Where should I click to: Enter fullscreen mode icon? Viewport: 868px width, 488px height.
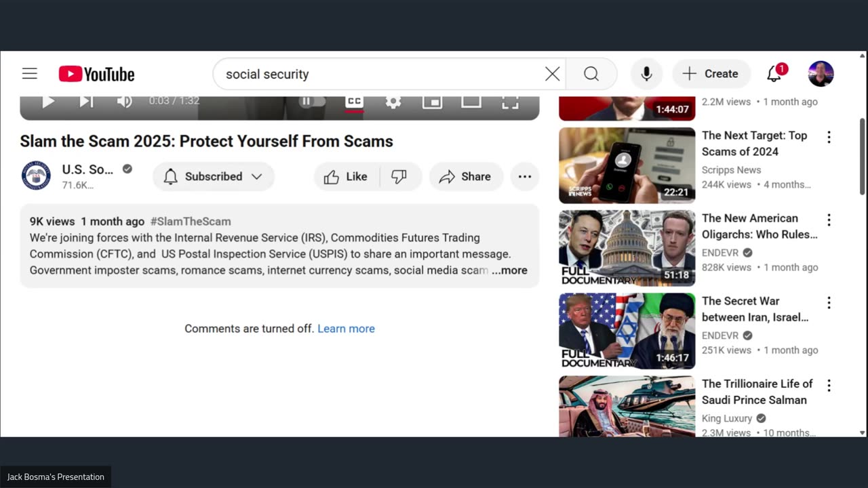click(510, 102)
